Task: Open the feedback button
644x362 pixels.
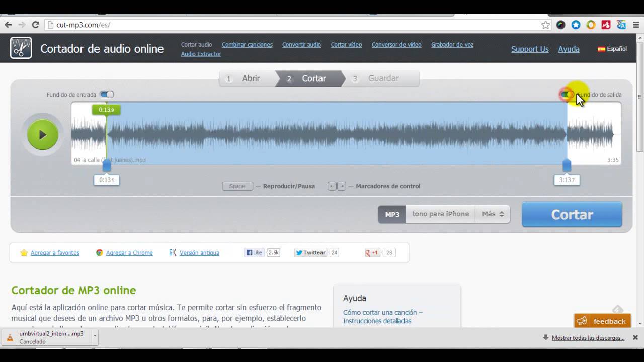Action: pos(603,321)
